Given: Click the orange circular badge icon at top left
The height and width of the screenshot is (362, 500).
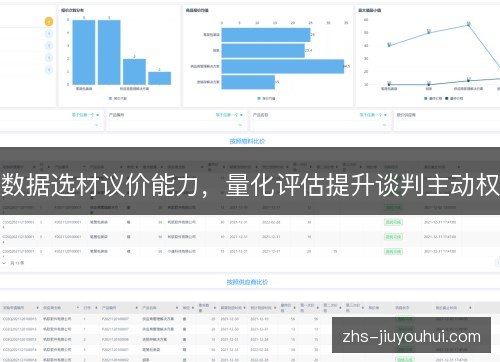Looking at the screenshot, I should point(49,22).
